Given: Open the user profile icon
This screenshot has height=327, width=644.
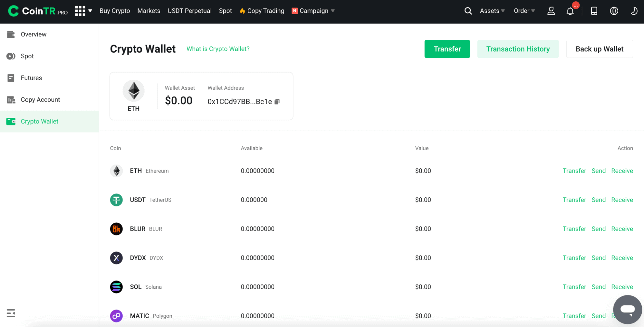Looking at the screenshot, I should (551, 11).
